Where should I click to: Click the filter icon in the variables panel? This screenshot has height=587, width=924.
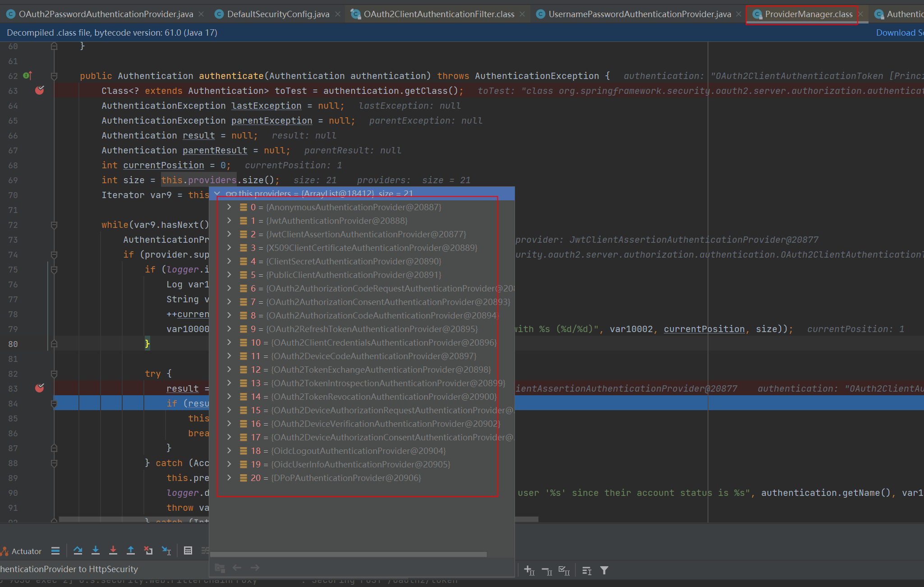tap(604, 570)
